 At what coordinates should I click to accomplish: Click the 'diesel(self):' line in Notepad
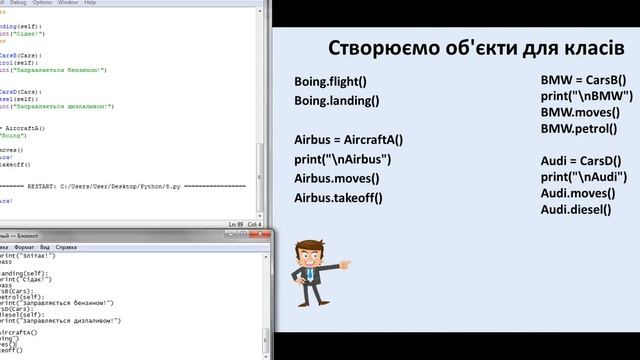click(x=22, y=315)
